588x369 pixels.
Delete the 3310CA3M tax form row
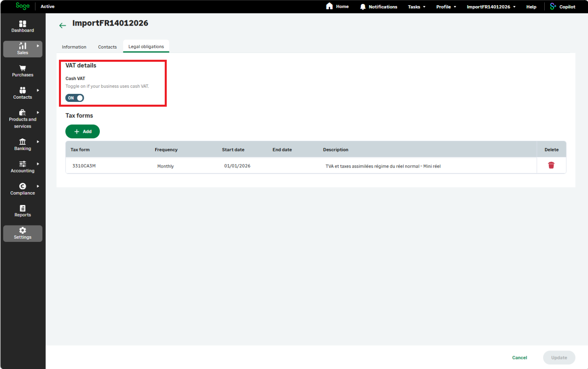coord(551,165)
